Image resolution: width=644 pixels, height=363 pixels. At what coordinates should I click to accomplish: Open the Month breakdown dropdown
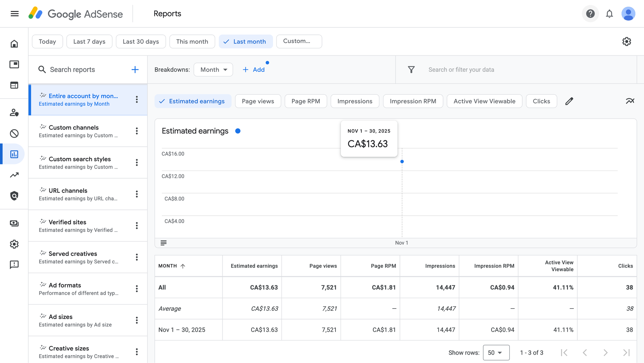213,70
